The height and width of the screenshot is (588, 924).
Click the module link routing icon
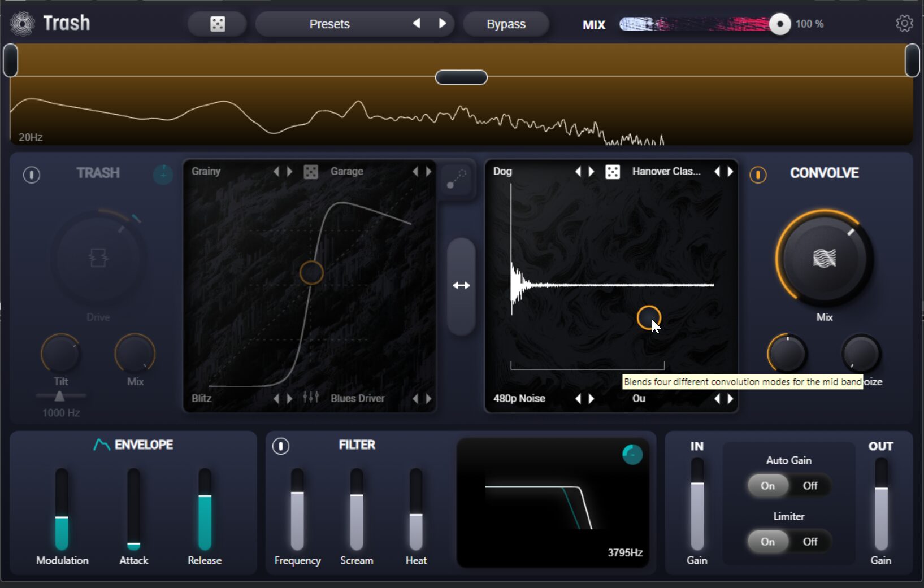pyautogui.click(x=457, y=179)
